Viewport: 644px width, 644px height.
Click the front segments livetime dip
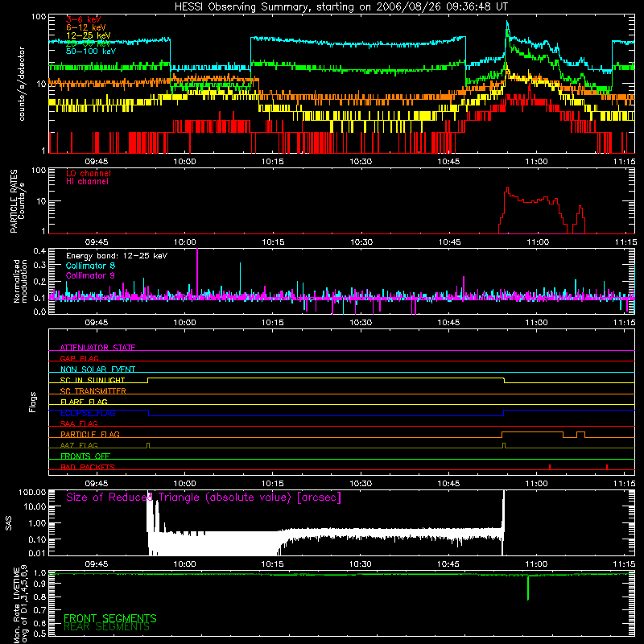coord(528,588)
